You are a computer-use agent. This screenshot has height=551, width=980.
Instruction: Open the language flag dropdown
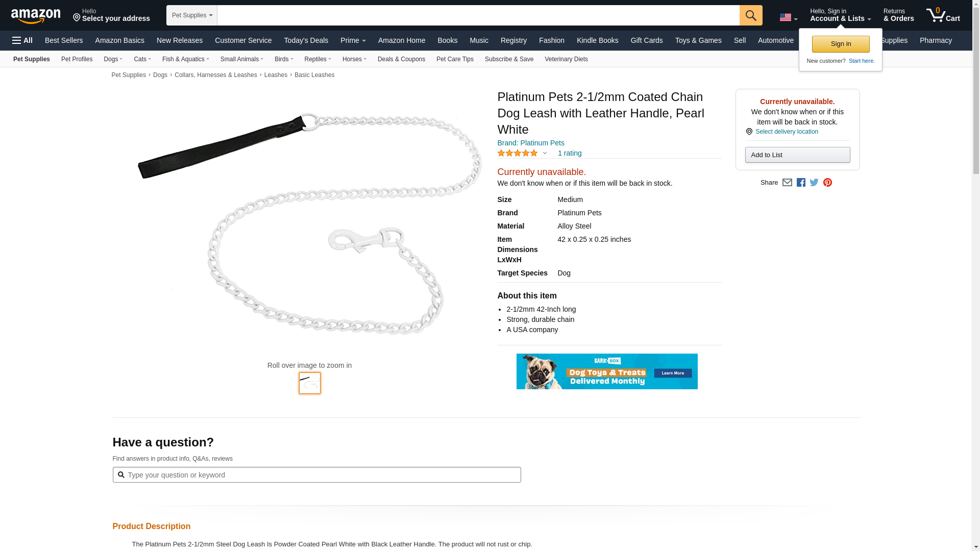coord(789,18)
